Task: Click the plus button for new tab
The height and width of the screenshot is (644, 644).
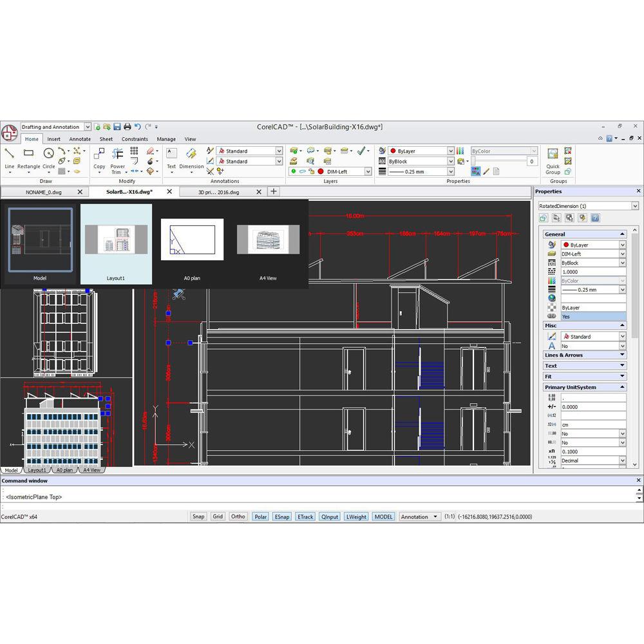Action: point(274,191)
